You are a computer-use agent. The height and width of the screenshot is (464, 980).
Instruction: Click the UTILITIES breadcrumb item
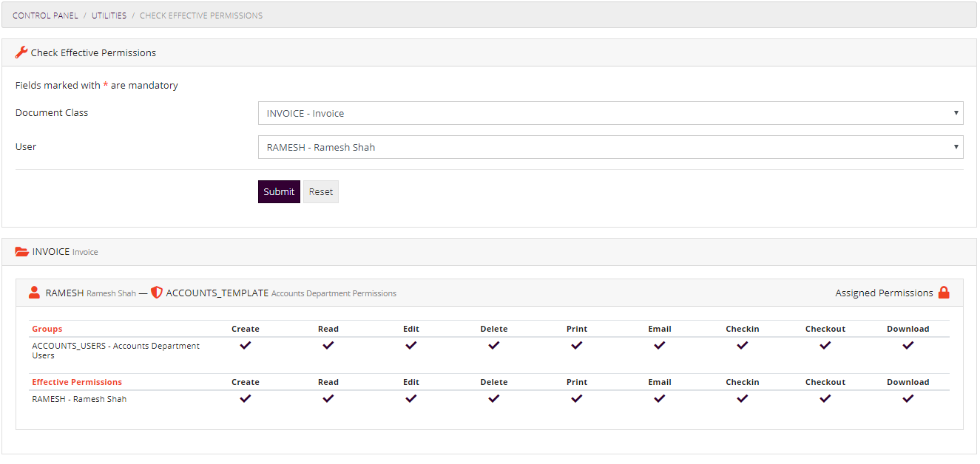109,15
